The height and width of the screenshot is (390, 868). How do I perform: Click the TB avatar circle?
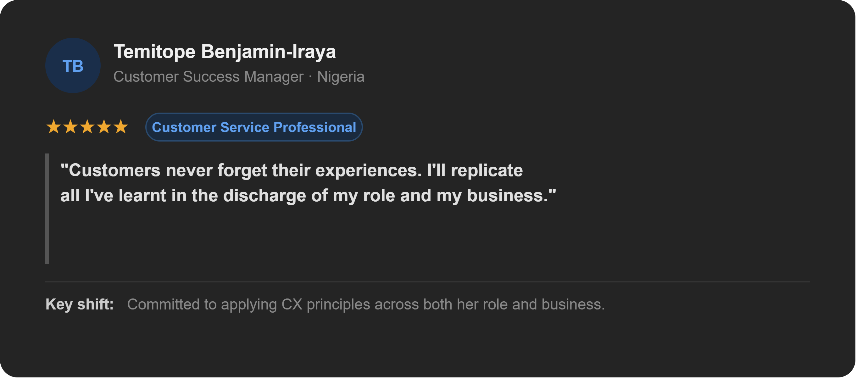pyautogui.click(x=73, y=65)
